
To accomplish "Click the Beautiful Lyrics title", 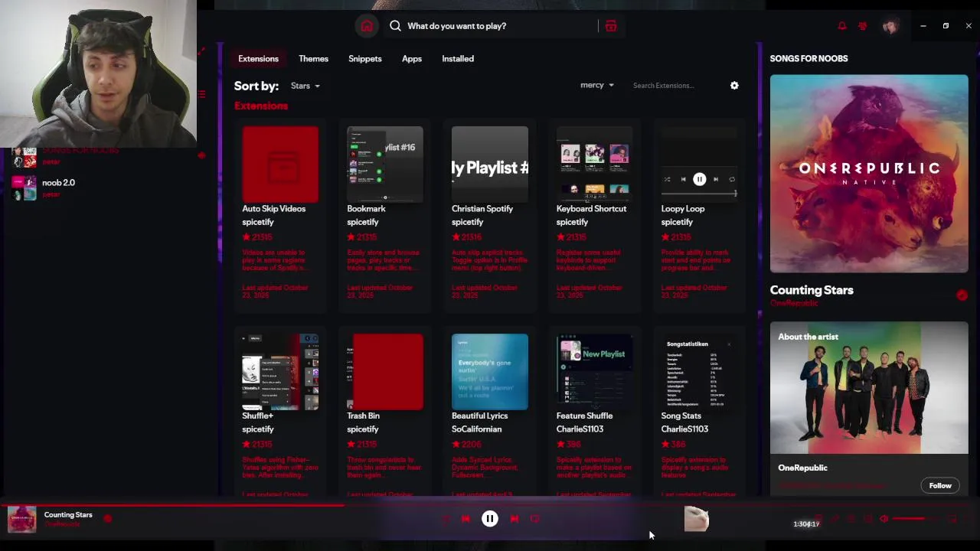I will (479, 416).
